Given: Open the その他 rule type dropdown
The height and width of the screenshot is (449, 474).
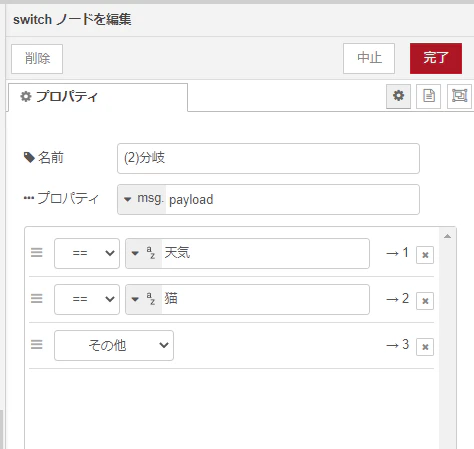Looking at the screenshot, I should pos(114,345).
